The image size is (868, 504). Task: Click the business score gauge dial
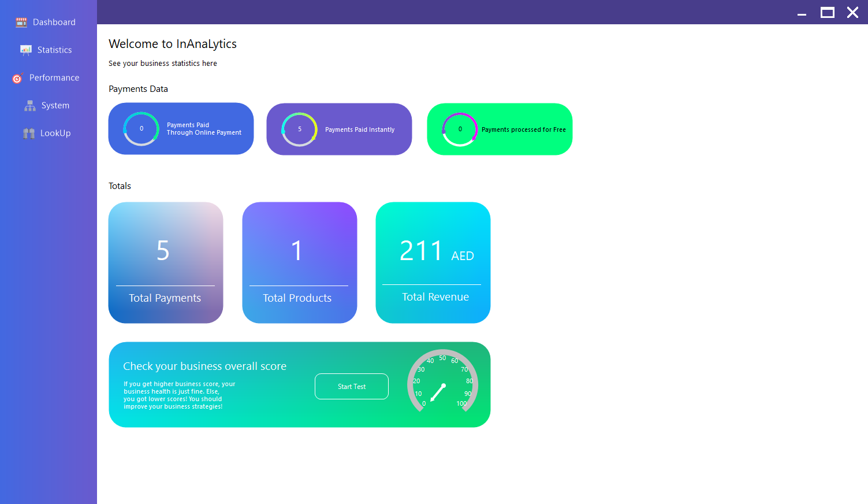(442, 382)
